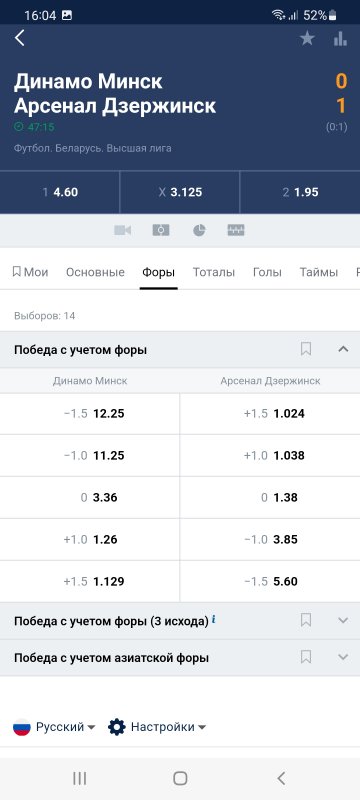Open scoreboard icon in media bar
This screenshot has height=800, width=360.
pos(236,230)
